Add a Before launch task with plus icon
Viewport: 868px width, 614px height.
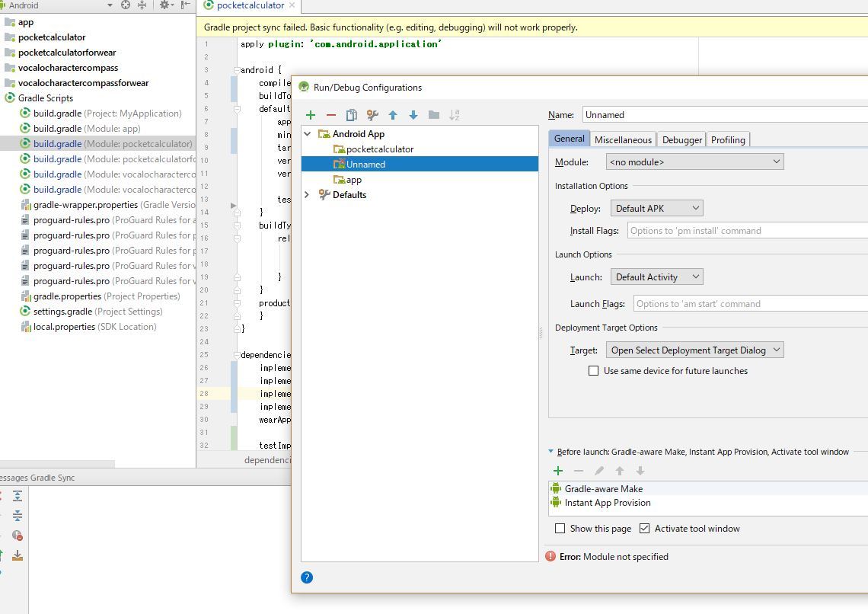tap(558, 471)
